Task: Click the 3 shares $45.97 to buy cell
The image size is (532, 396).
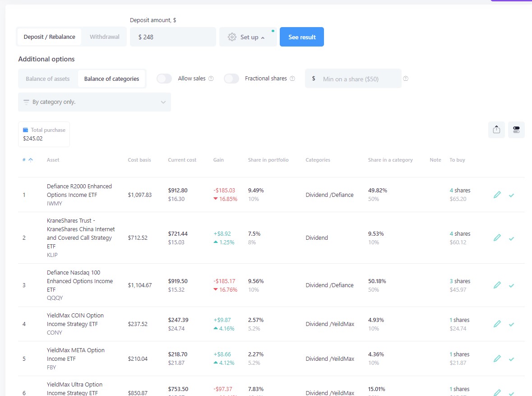Action: (x=460, y=285)
